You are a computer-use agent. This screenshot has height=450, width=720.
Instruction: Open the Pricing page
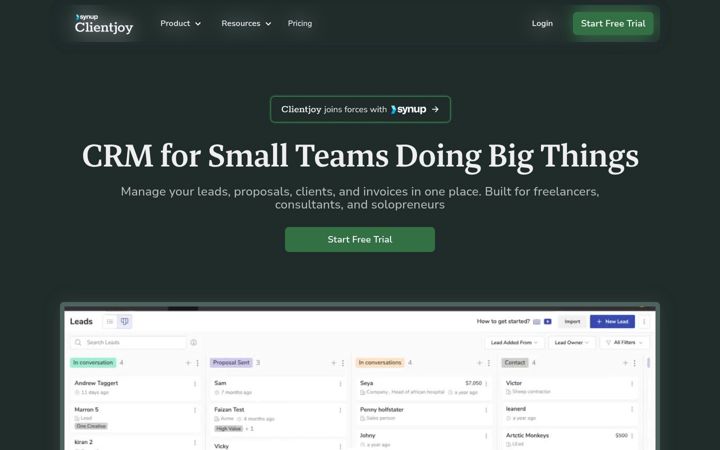click(300, 23)
